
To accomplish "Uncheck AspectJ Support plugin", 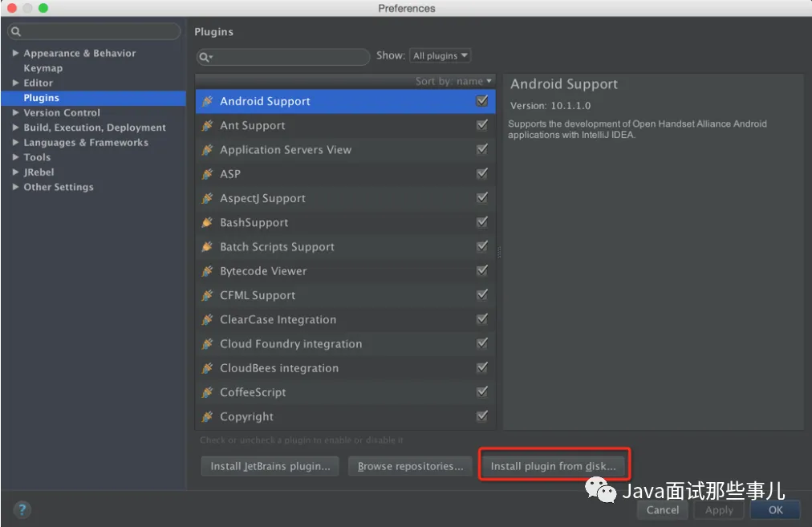I will tap(482, 198).
